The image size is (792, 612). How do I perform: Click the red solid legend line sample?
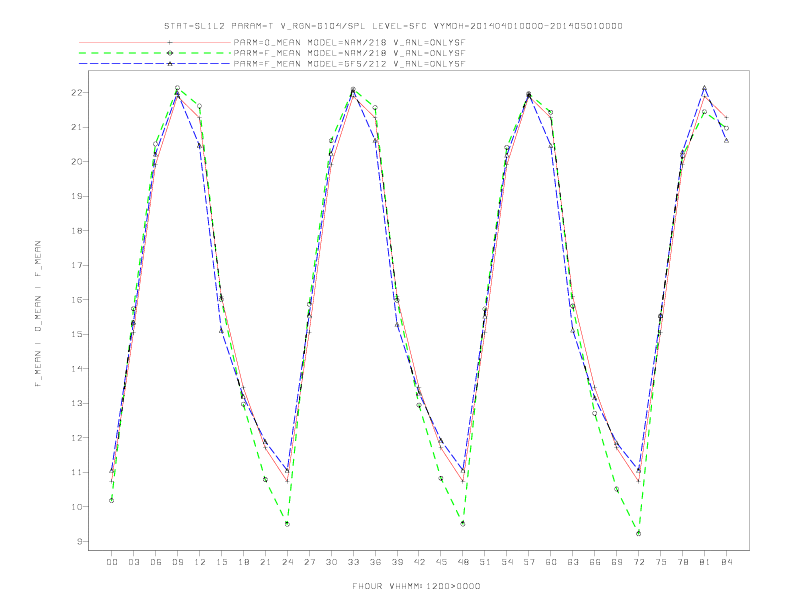pyautogui.click(x=155, y=42)
